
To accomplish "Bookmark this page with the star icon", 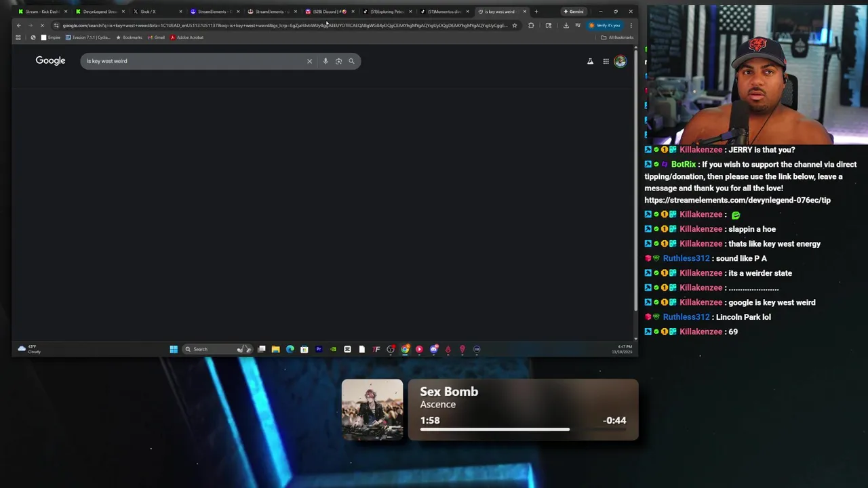I will click(515, 25).
